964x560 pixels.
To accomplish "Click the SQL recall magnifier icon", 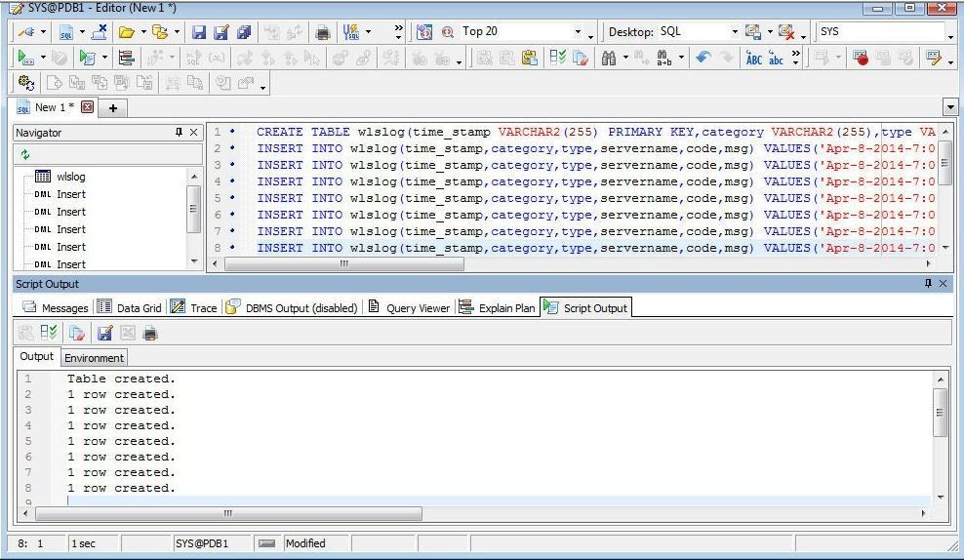I will (448, 32).
